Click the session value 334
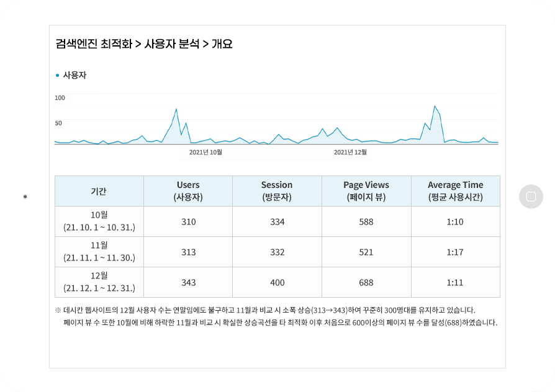Screen dimensions: 555x392 [277, 222]
